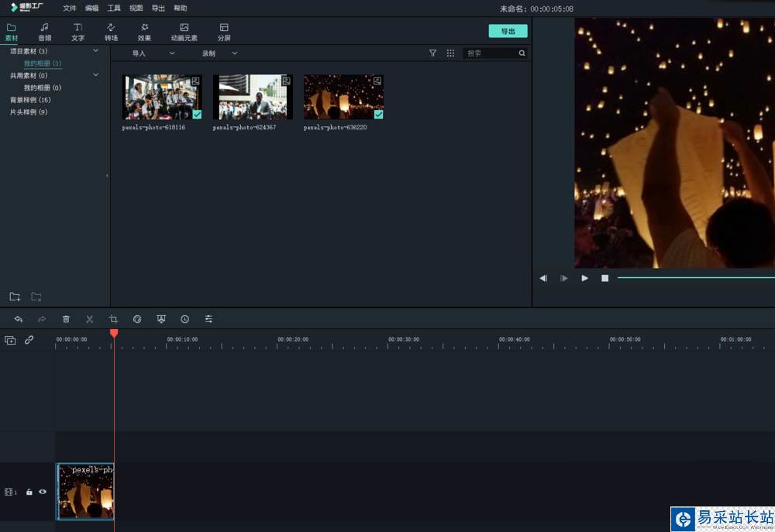The image size is (775, 532).
Task: Open the 导入 import dropdown
Action: pos(153,53)
